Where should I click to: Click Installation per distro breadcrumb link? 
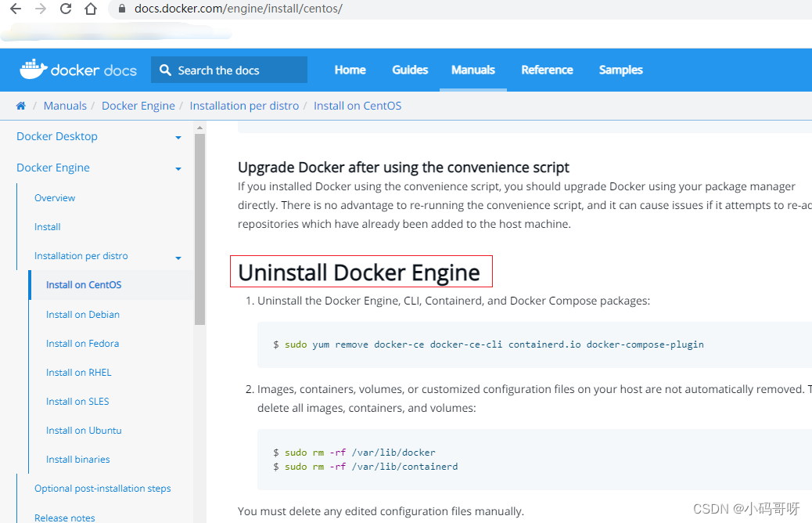pyautogui.click(x=244, y=106)
